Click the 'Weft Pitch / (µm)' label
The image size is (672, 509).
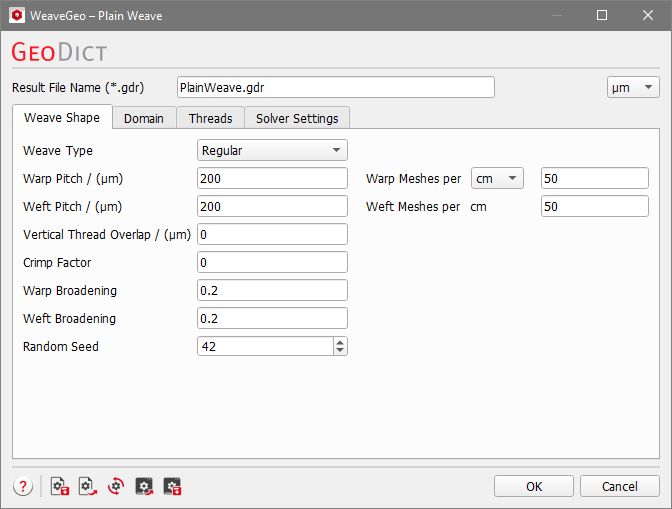(x=72, y=207)
